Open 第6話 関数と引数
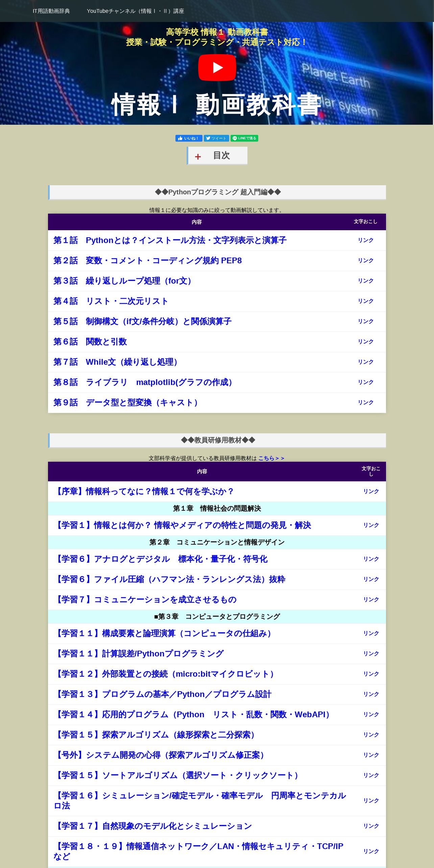The height and width of the screenshot is (868, 434). click(90, 342)
